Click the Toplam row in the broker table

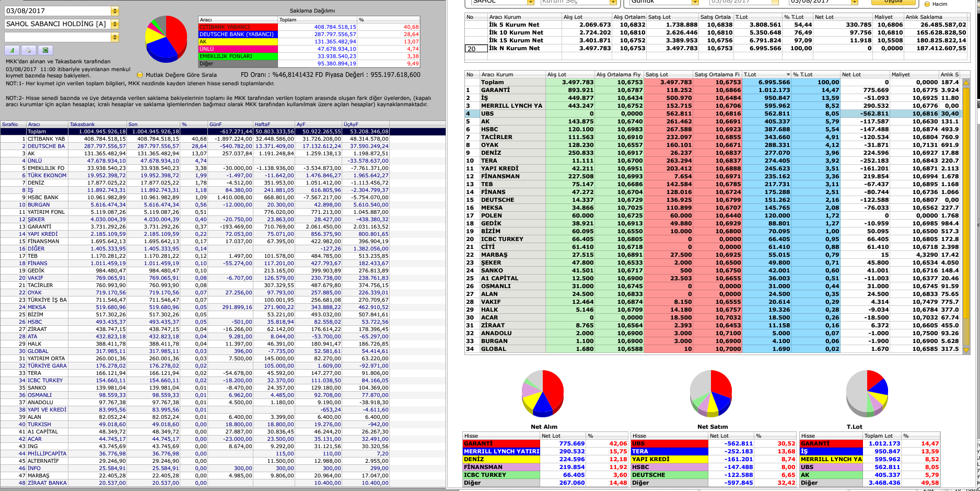pos(713,82)
